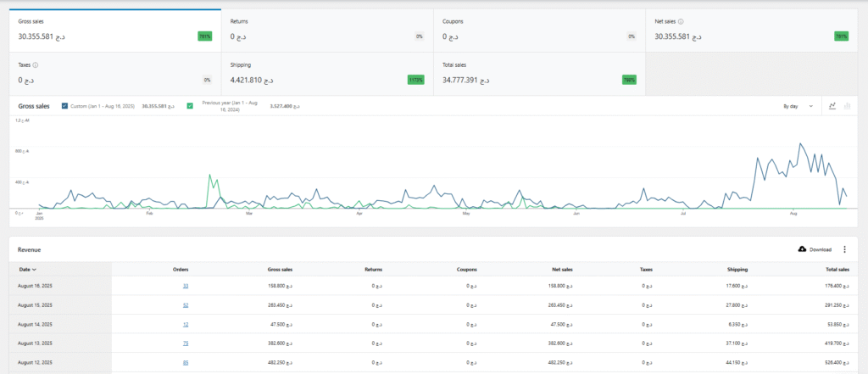Image resolution: width=868 pixels, height=374 pixels.
Task: Select the Total sales summary tab
Action: click(539, 73)
